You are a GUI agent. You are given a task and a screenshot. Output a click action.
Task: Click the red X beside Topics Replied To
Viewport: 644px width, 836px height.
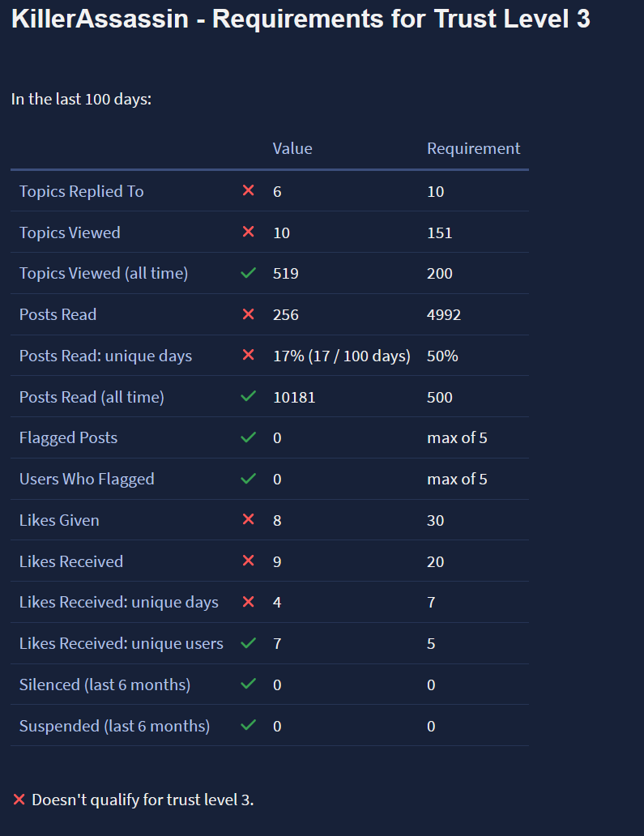[249, 191]
